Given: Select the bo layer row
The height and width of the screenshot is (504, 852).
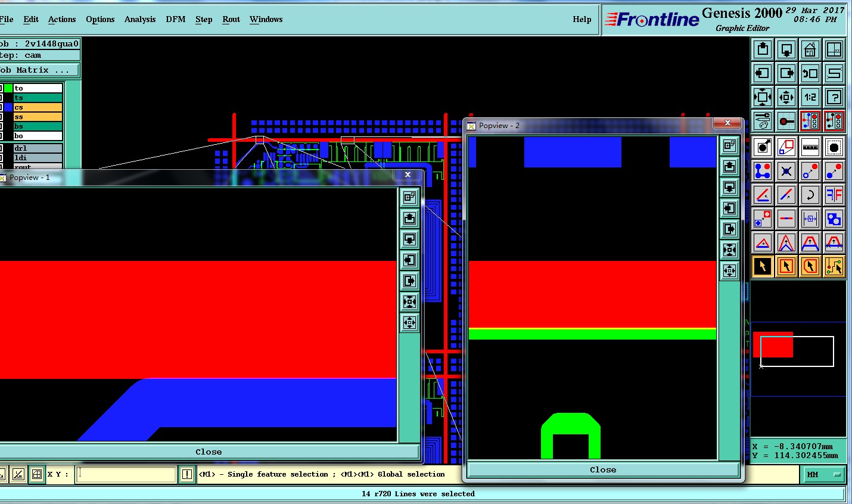Looking at the screenshot, I should [38, 136].
